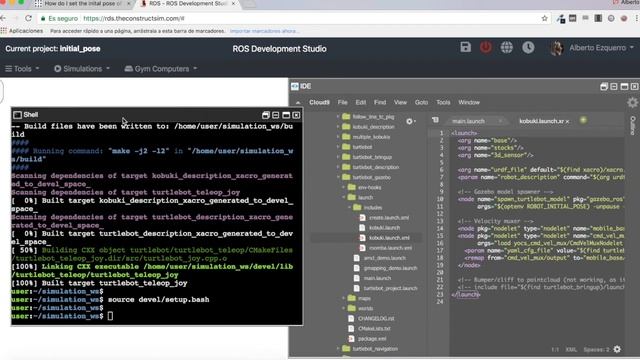Viewport: 640px width, 360px height.
Task: Switch to 'How do I set the initial pose' browser tab
Action: click(x=83, y=4)
